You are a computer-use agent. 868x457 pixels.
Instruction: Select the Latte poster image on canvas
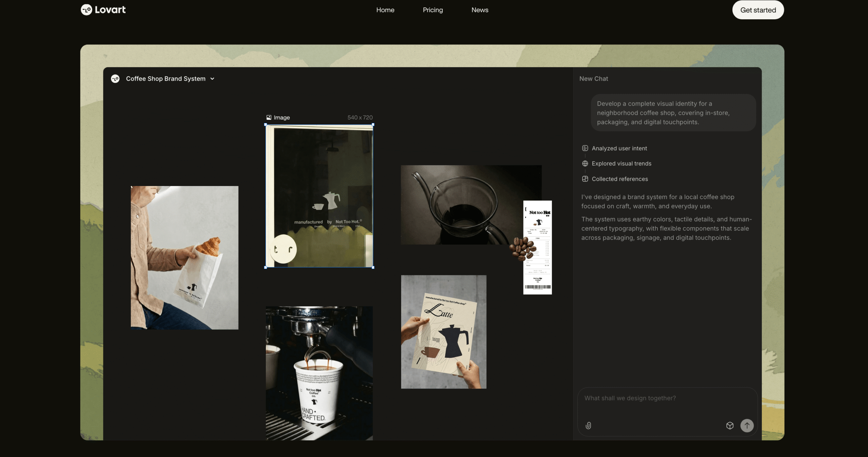443,331
